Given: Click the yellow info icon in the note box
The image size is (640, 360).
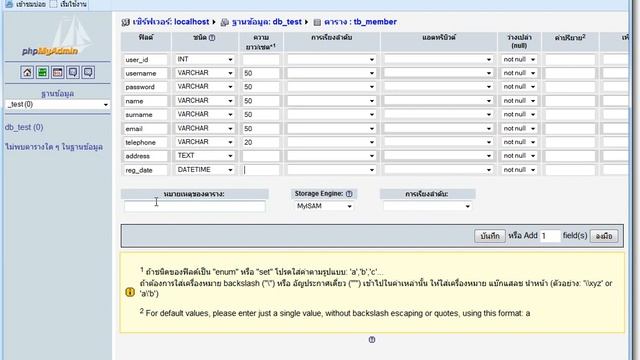Looking at the screenshot, I should 130,292.
